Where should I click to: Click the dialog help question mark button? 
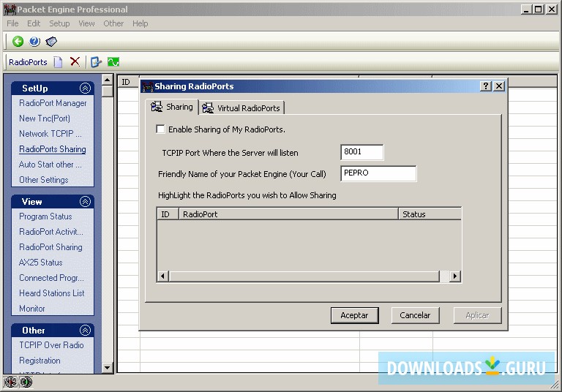pyautogui.click(x=486, y=86)
